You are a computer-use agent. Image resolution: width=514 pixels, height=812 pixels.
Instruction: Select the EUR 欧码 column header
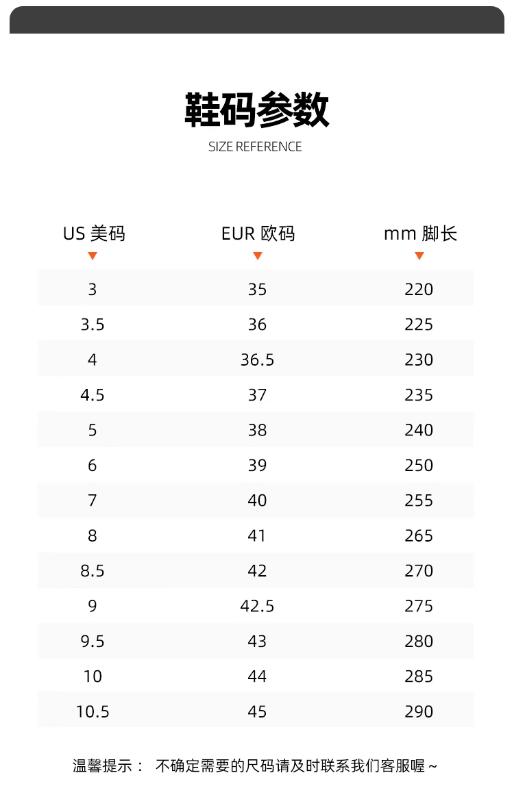pos(258,233)
